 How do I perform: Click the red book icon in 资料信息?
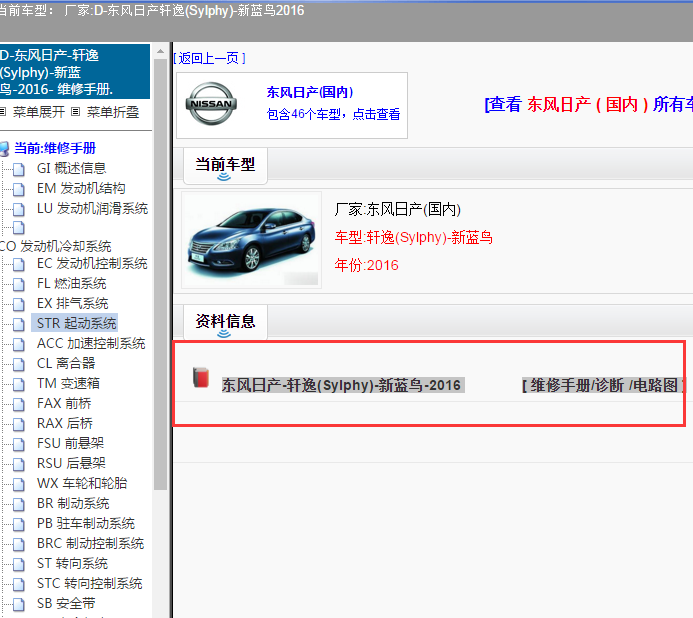[x=201, y=378]
